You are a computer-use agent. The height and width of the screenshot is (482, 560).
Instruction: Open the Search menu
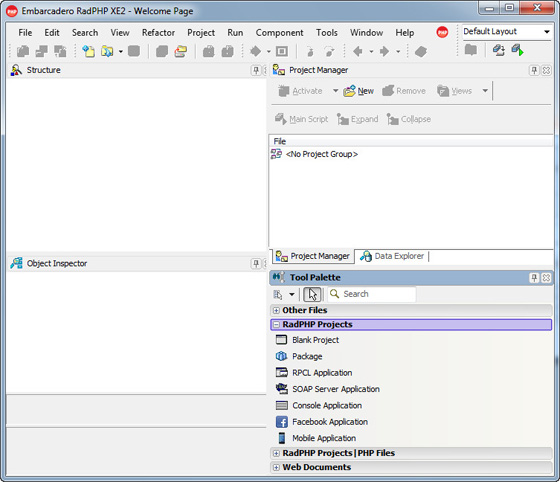tap(85, 33)
